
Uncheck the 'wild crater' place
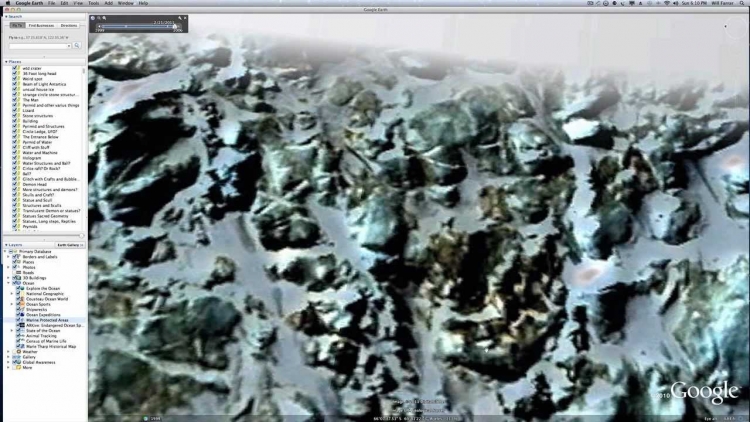(x=14, y=68)
